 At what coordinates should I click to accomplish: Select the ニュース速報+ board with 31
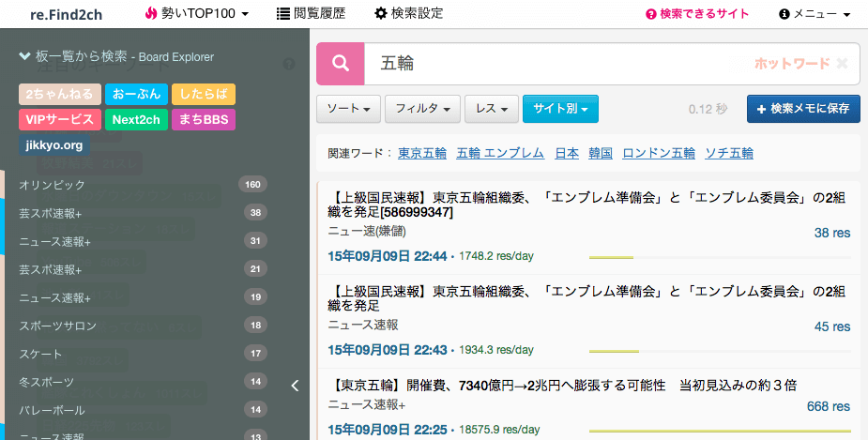click(143, 241)
